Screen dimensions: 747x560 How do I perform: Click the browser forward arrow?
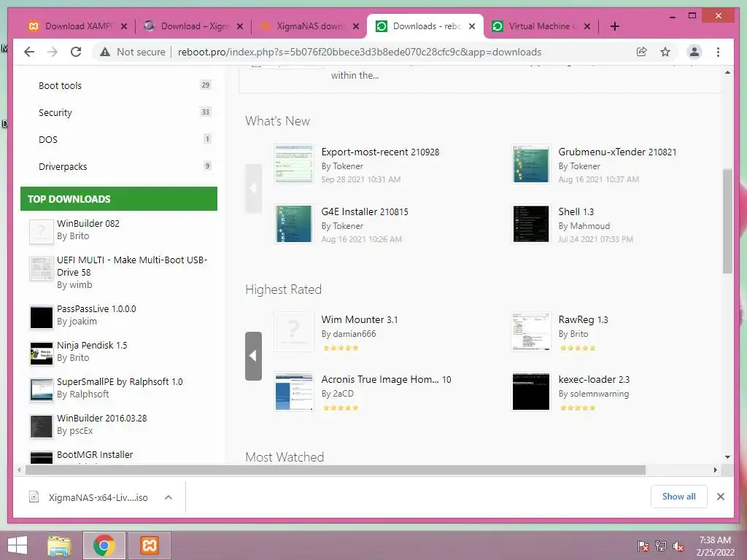click(53, 52)
